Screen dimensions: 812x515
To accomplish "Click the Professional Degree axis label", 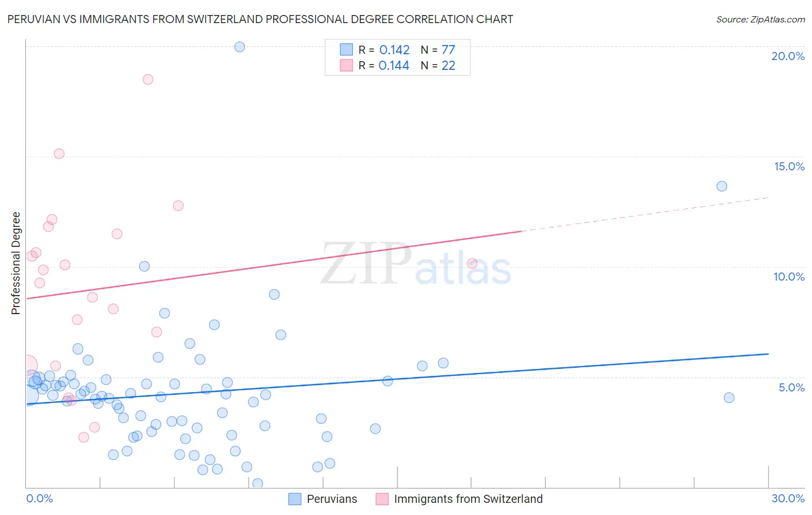I will (16, 263).
